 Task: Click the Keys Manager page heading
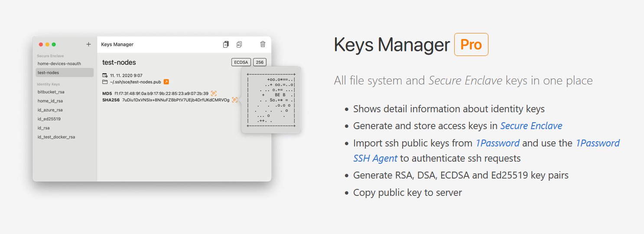(x=392, y=45)
